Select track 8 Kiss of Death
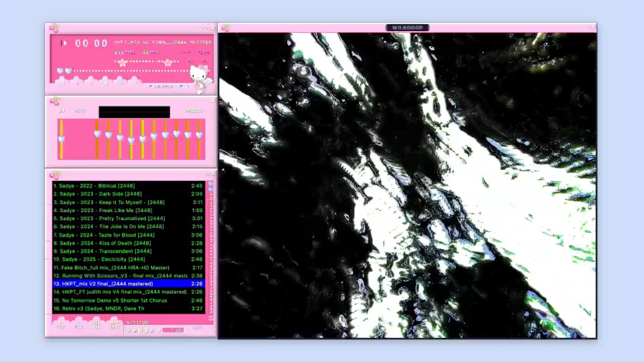Screen dimensions: 644x362 pyautogui.click(x=128, y=243)
